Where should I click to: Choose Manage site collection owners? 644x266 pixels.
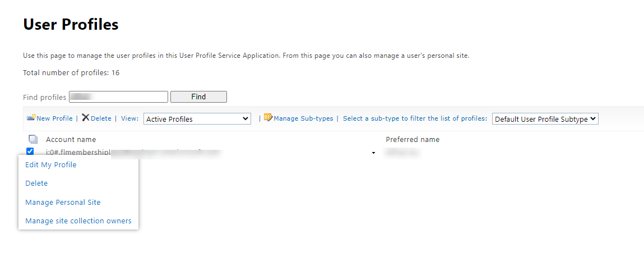[x=78, y=221]
